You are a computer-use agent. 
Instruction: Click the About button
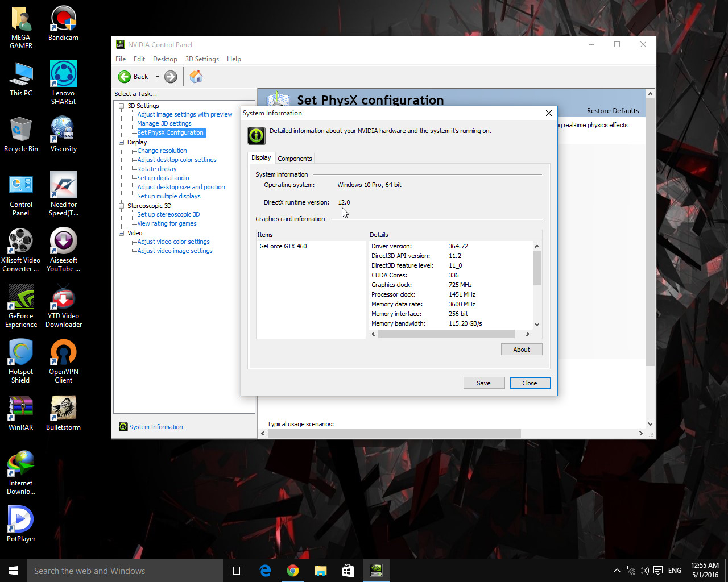pyautogui.click(x=521, y=350)
